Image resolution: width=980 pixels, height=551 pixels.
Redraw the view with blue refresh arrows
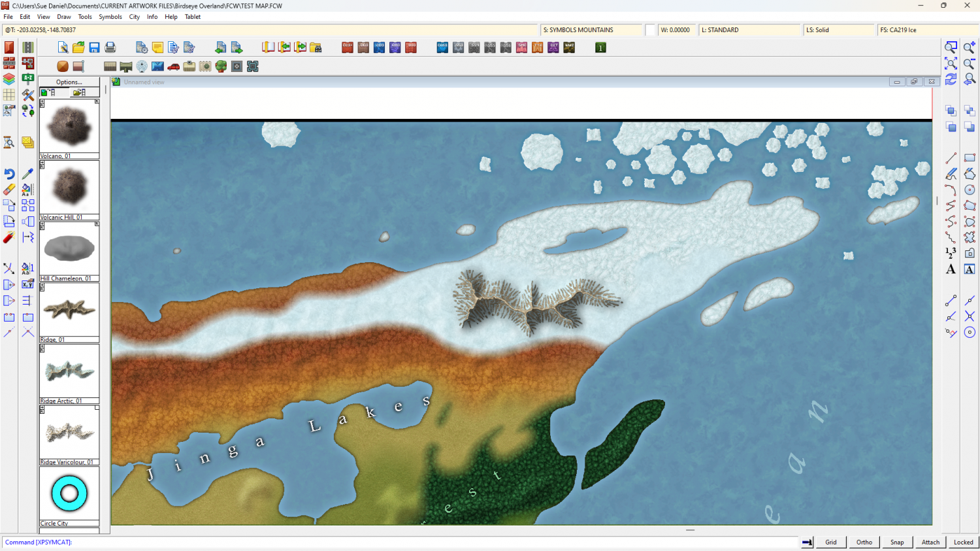[x=951, y=79]
